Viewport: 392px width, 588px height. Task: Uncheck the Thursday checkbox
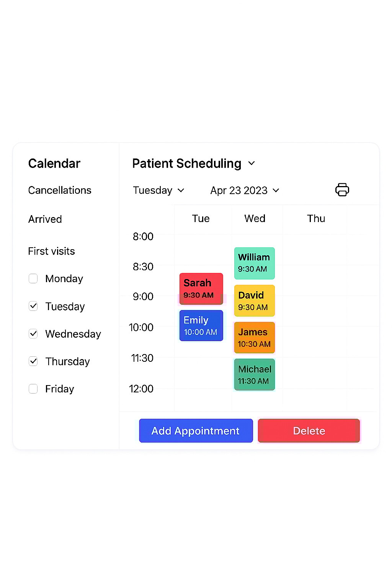pyautogui.click(x=33, y=361)
